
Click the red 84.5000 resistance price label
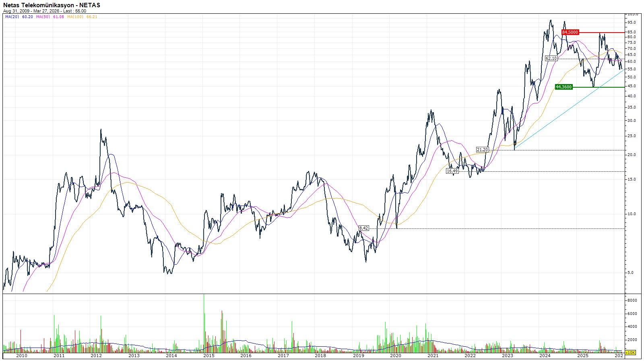coord(570,32)
